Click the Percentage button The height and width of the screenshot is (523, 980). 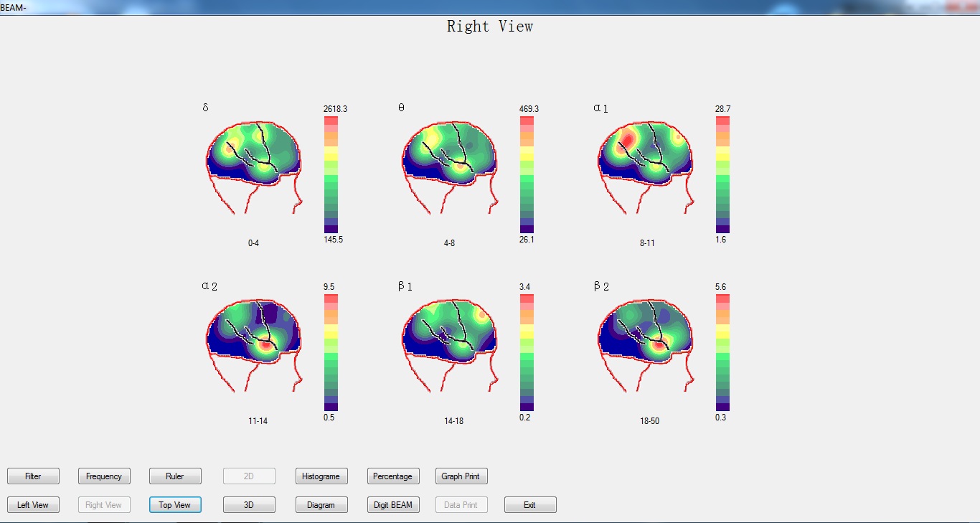point(392,476)
